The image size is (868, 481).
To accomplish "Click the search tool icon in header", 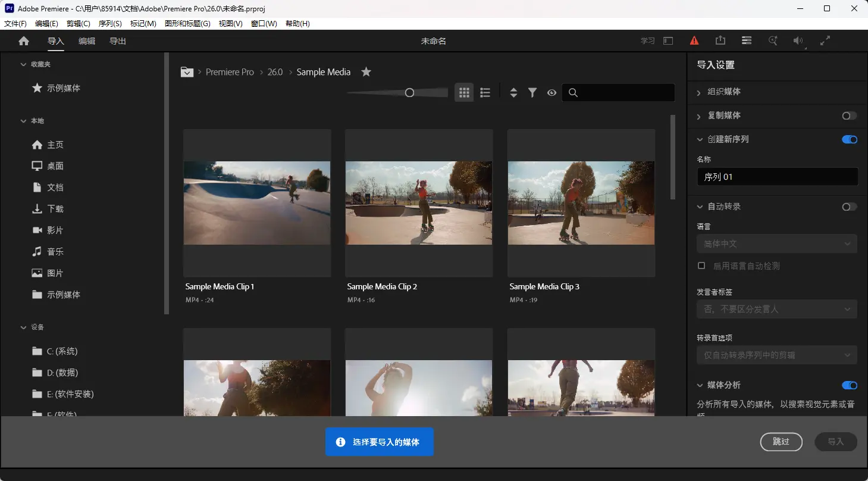I will (773, 41).
